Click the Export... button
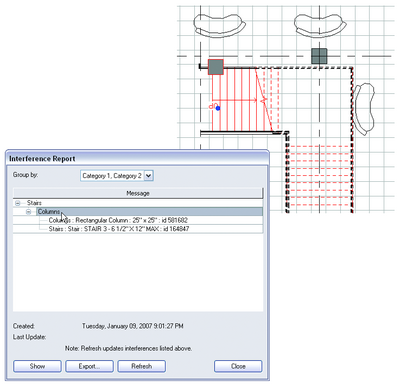This screenshot has width=400, height=388. pos(89,366)
